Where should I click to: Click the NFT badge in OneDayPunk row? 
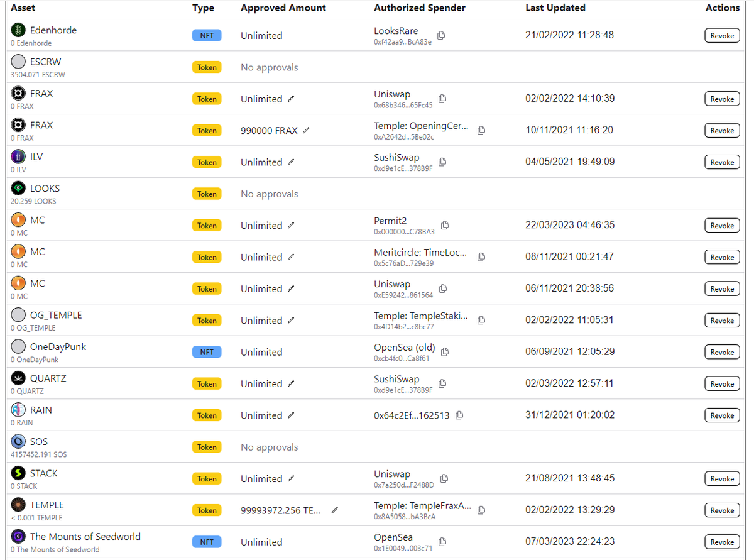[207, 352]
